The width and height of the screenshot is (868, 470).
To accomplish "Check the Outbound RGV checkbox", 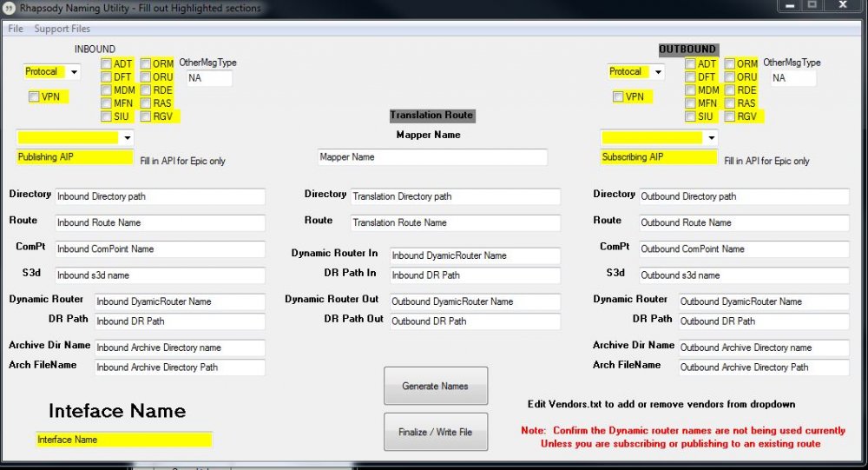I will point(730,116).
